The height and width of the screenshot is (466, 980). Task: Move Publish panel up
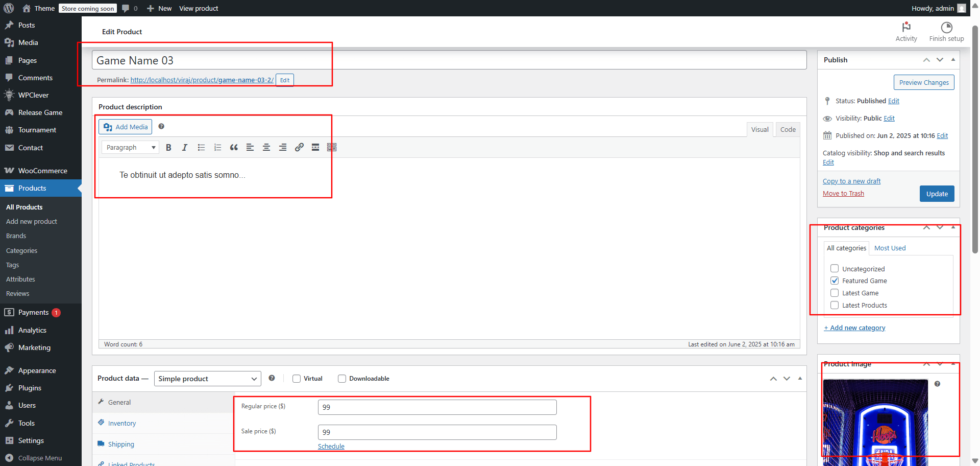pyautogui.click(x=926, y=60)
